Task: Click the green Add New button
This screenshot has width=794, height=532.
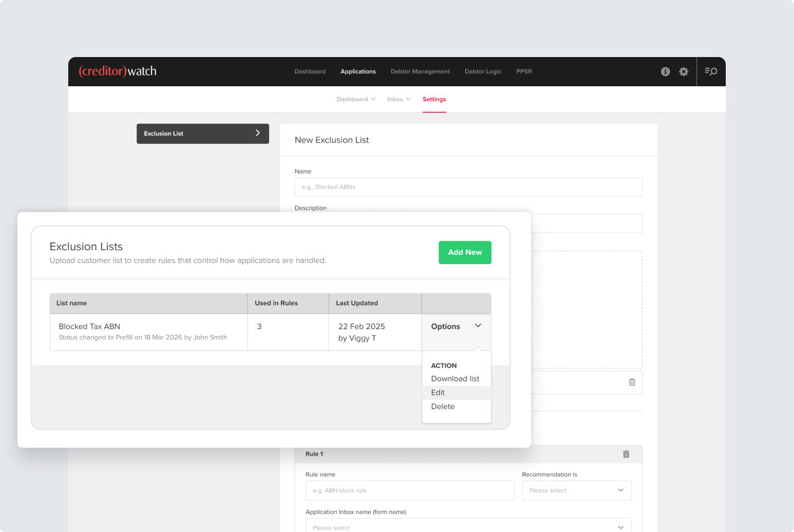Action: point(465,252)
